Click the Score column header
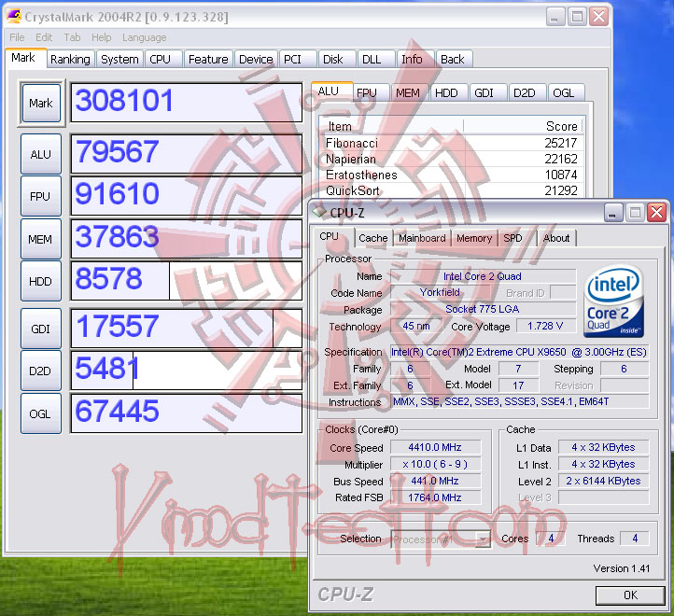The width and height of the screenshot is (674, 616). pos(523,126)
